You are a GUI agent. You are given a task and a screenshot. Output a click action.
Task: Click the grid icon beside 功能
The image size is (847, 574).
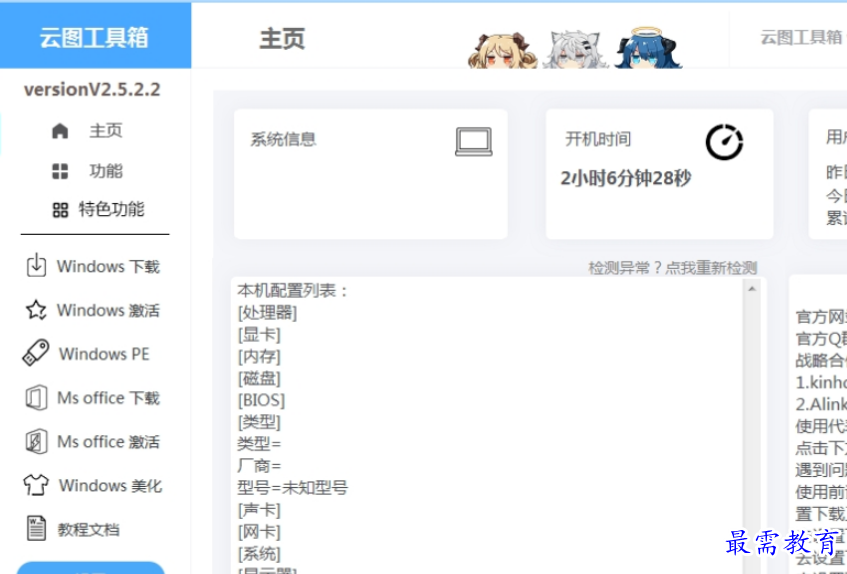click(x=60, y=171)
